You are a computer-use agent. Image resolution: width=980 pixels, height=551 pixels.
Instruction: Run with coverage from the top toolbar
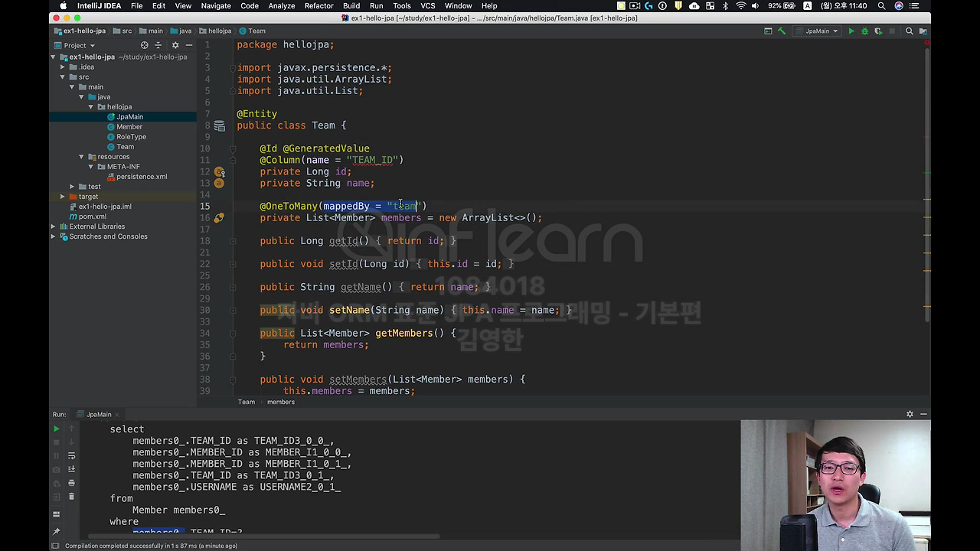click(x=878, y=31)
